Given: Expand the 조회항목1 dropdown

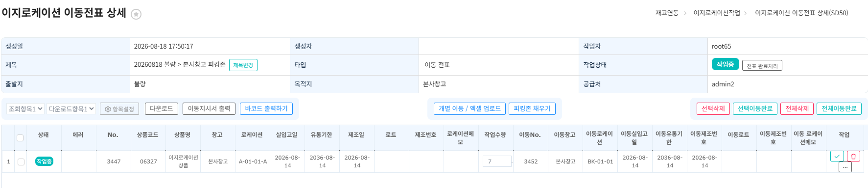Looking at the screenshot, I should pos(25,108).
